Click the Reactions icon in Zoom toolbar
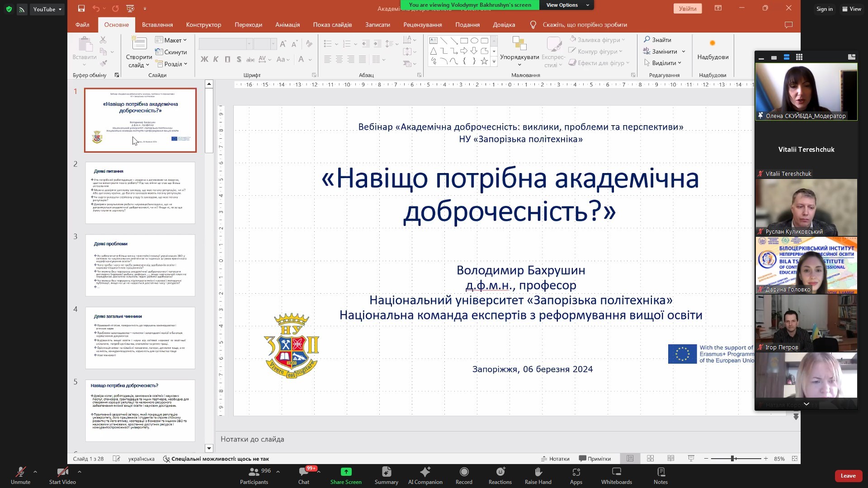868x488 pixels. [x=500, y=472]
